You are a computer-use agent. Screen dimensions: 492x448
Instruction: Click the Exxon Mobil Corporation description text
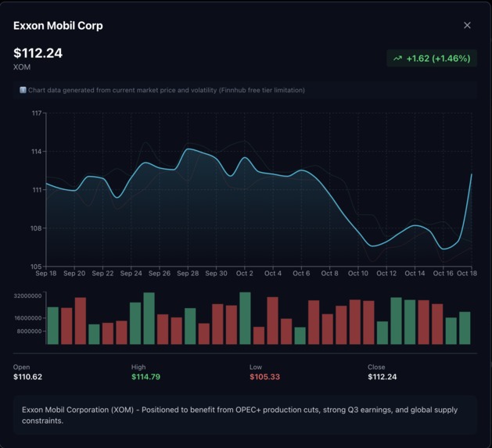coord(239,415)
